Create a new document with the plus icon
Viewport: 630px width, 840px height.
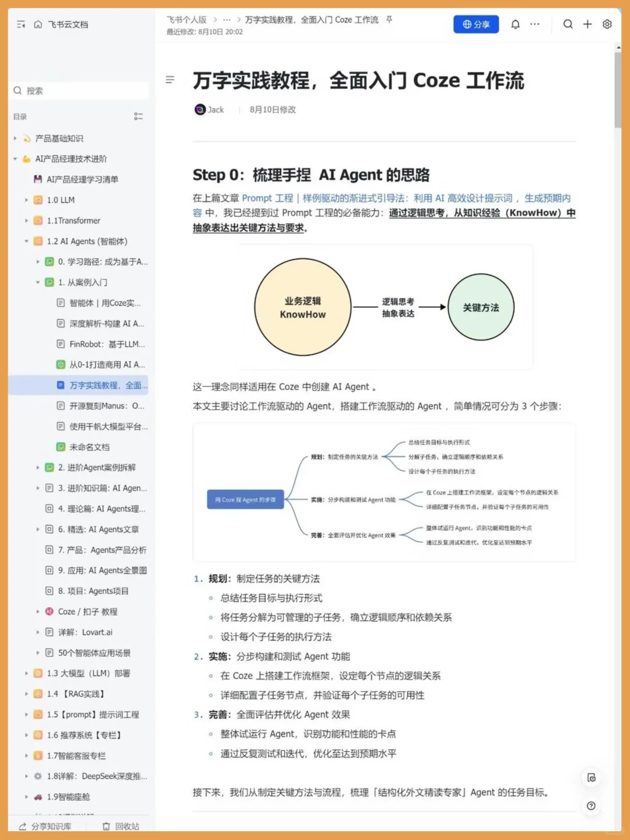[587, 24]
